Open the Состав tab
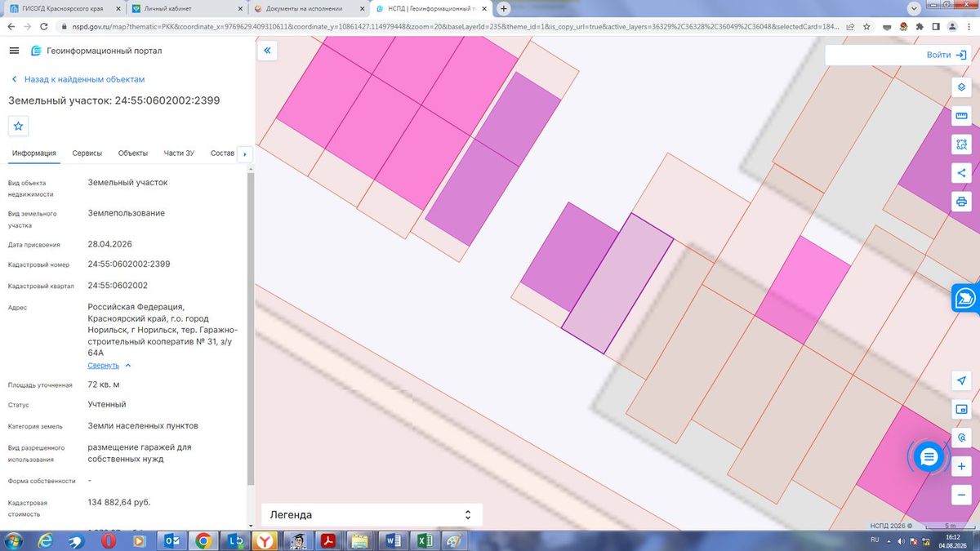 tap(222, 153)
